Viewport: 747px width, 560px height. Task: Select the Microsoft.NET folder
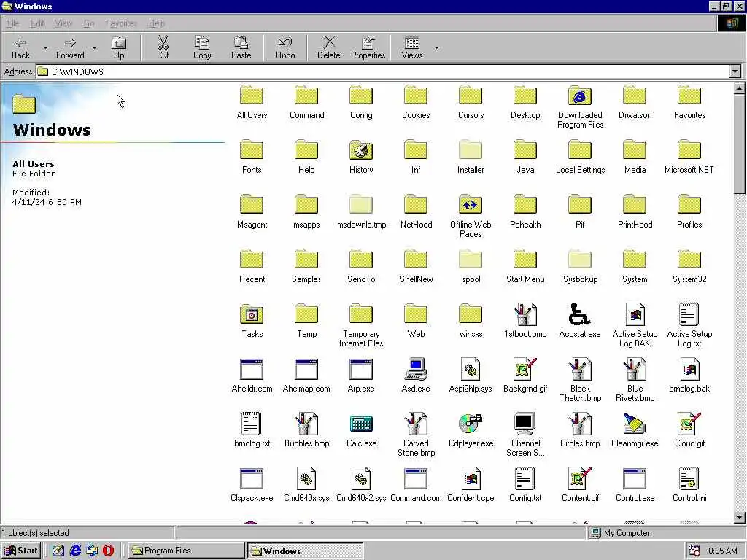pyautogui.click(x=689, y=156)
